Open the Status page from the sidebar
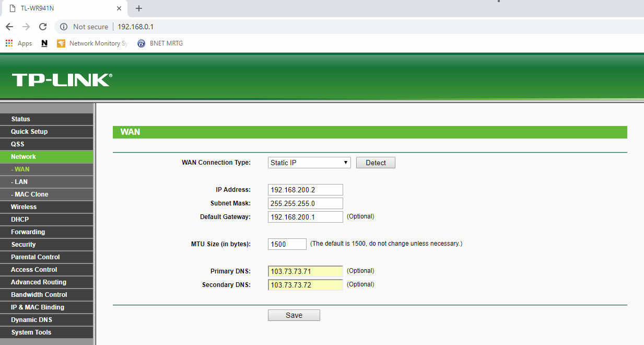This screenshot has width=644, height=345. [x=24, y=119]
